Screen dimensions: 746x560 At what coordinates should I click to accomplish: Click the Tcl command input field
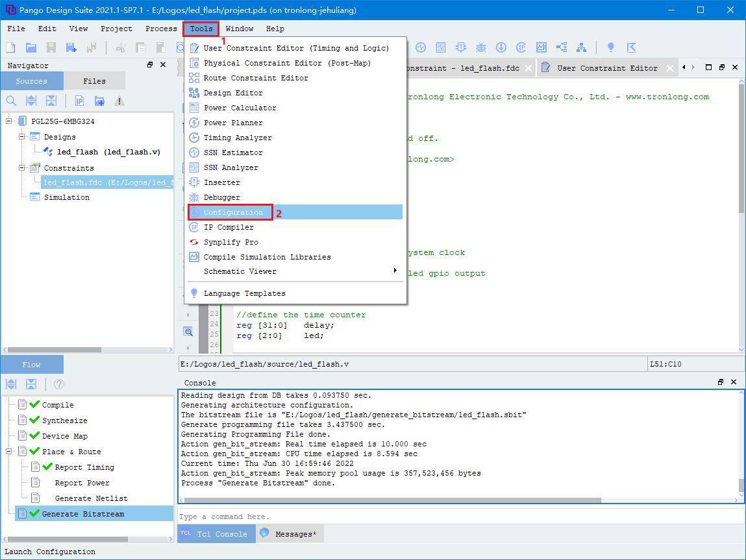(x=454, y=517)
